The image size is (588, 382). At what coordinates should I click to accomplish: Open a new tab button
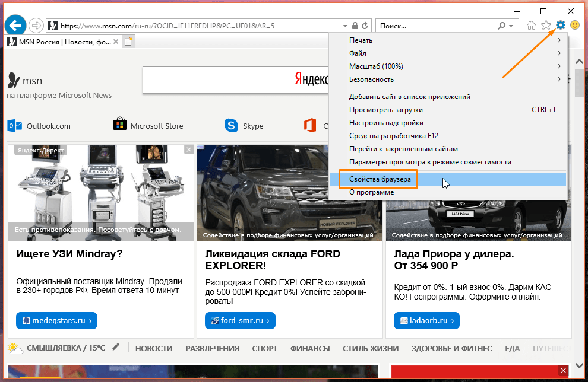tap(129, 42)
